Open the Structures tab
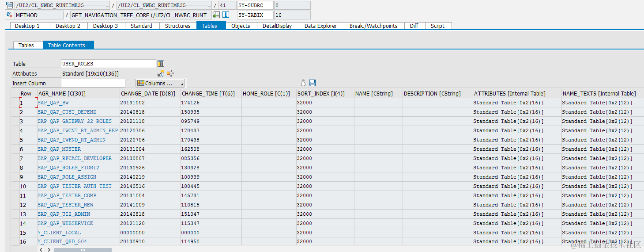 point(178,26)
